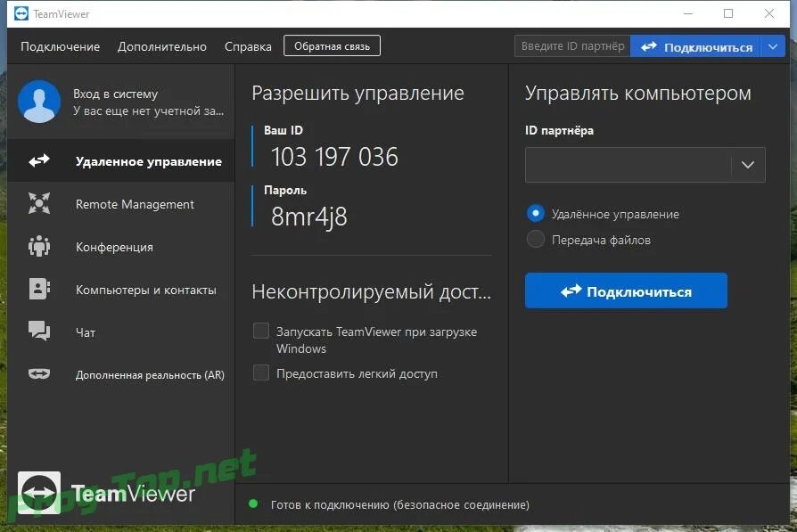Select the Удалённое управление radio button

tap(536, 213)
